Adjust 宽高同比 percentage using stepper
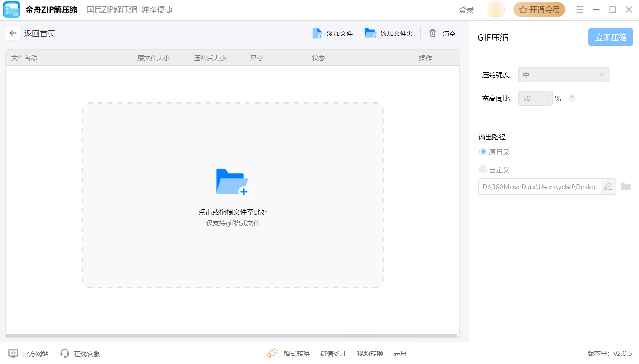 click(x=548, y=98)
